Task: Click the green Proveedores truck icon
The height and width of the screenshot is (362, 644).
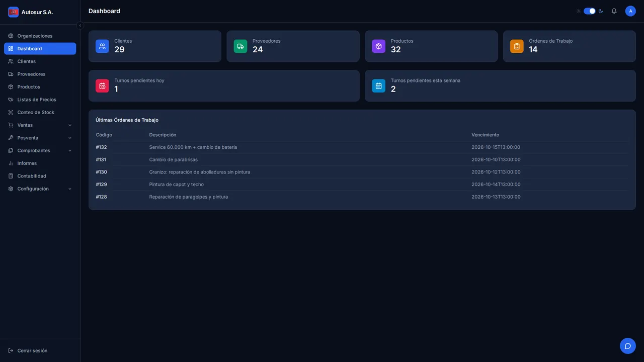Action: (x=240, y=46)
